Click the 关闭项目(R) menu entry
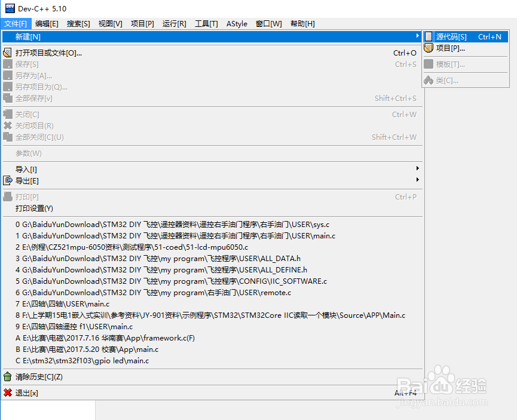Viewport: 517px width, 420px height. [212, 125]
